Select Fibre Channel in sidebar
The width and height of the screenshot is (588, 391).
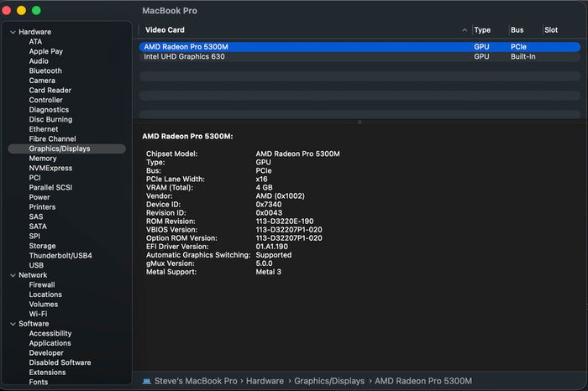52,139
